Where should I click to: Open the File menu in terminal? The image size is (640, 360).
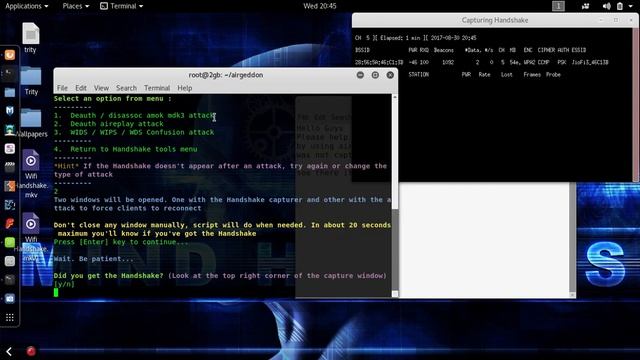[x=62, y=88]
